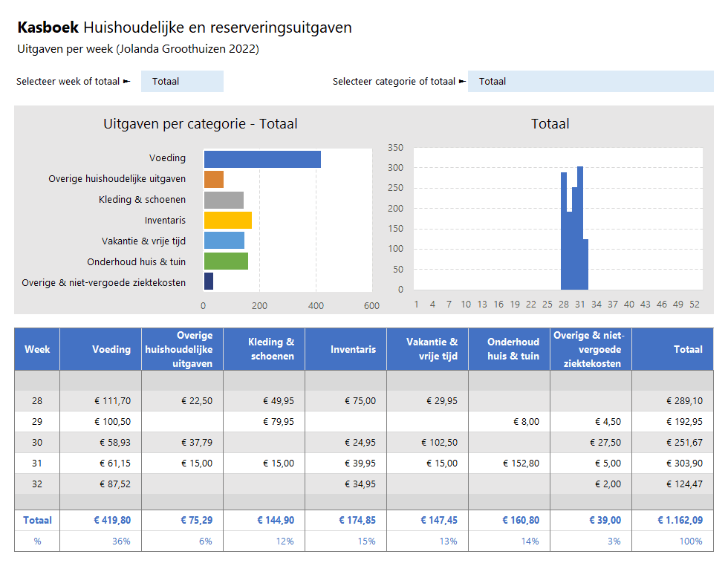Image resolution: width=728 pixels, height=566 pixels.
Task: Click the week 28 row label
Action: tap(37, 401)
